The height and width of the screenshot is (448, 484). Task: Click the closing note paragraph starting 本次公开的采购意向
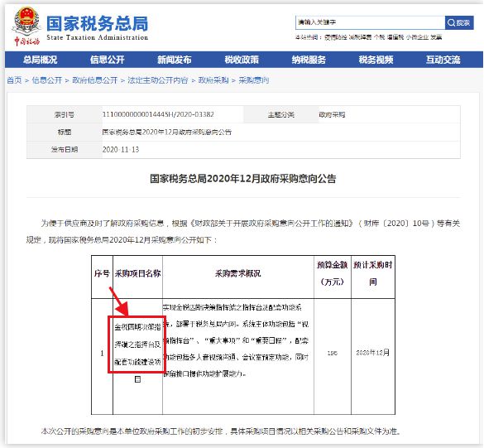coord(221,431)
